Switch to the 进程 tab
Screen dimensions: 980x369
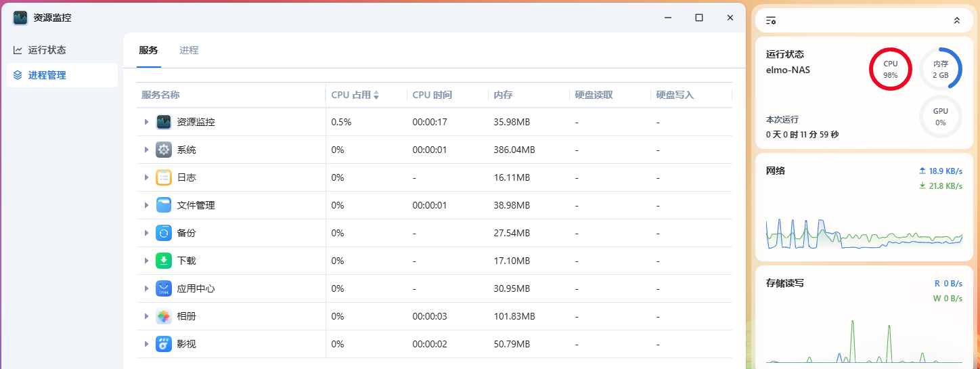[x=189, y=50]
